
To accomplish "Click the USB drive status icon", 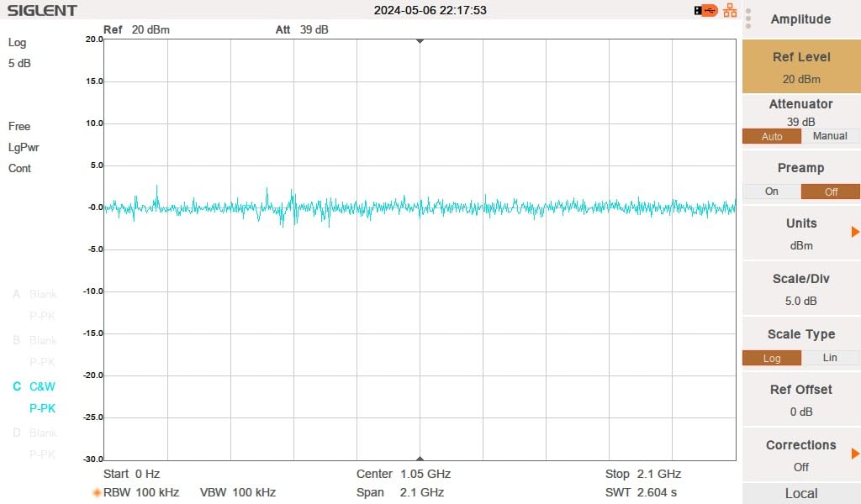I will pos(706,11).
